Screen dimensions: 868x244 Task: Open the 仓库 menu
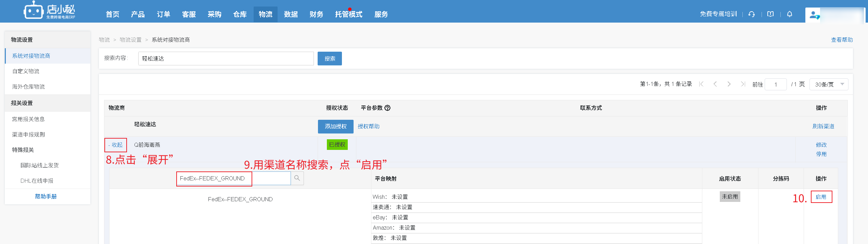tap(240, 14)
